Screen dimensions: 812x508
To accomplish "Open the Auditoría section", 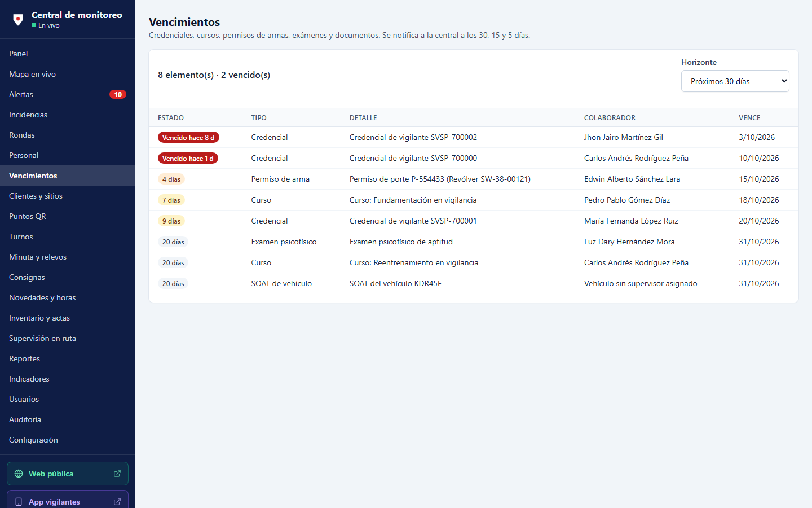I will pos(68,419).
